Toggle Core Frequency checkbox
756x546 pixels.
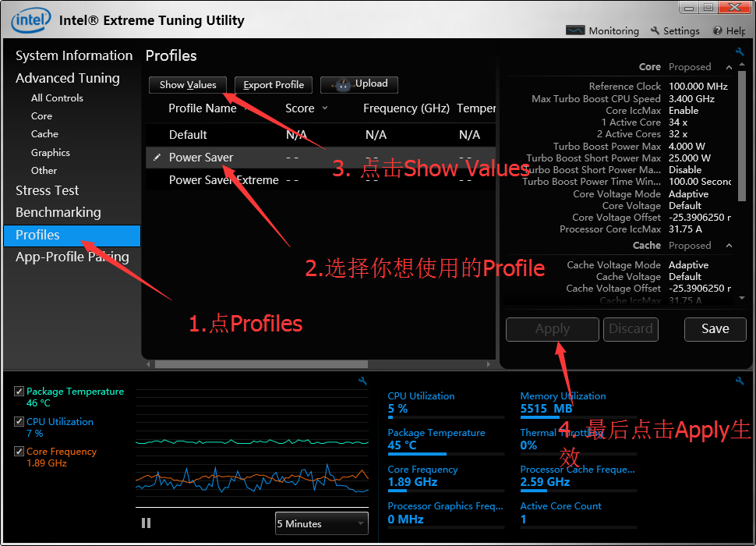(19, 452)
